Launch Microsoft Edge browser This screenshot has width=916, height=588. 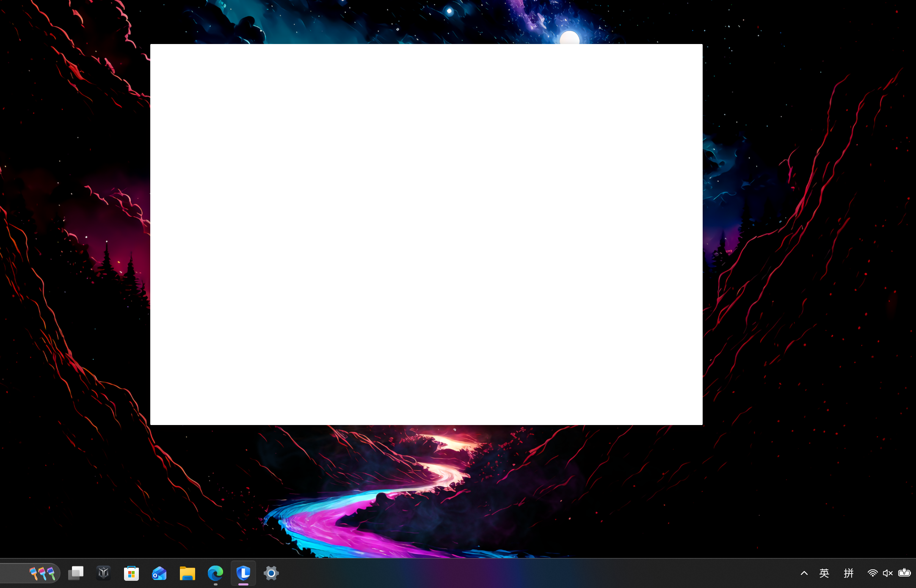[x=215, y=573]
